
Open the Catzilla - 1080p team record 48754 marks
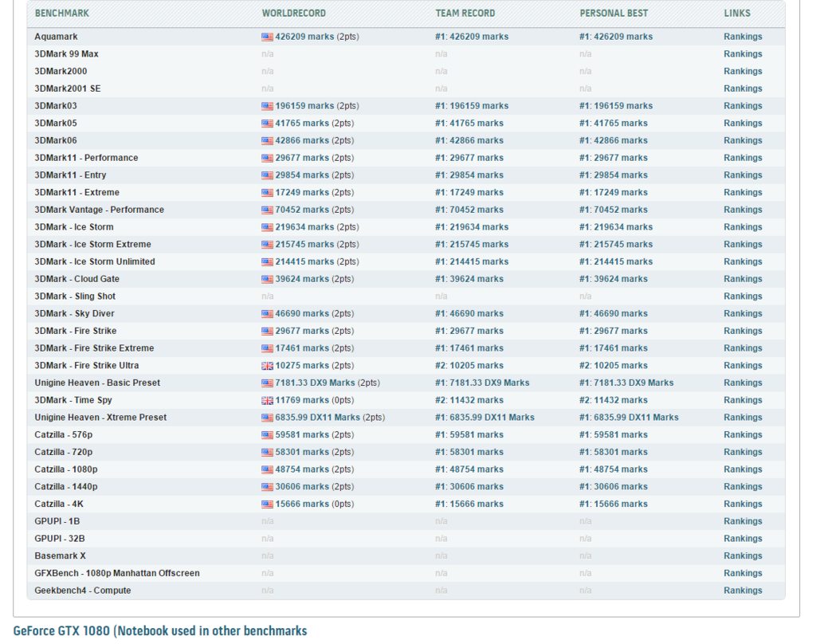[469, 469]
